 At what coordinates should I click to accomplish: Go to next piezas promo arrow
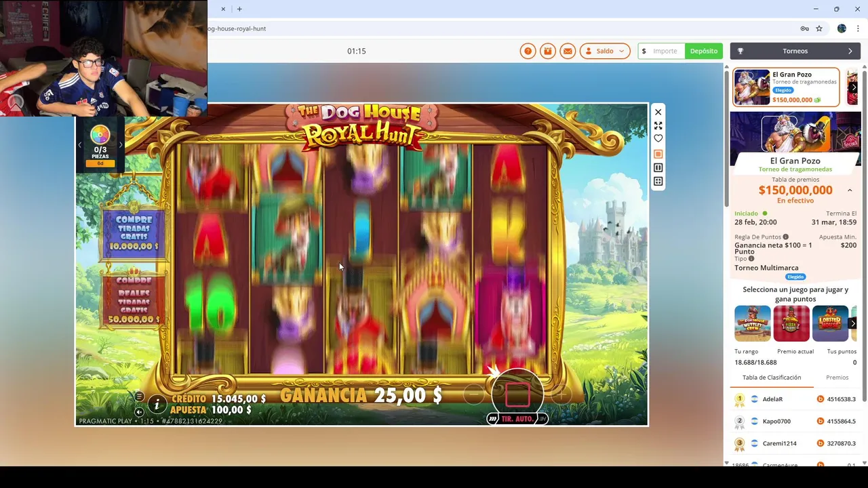coord(121,144)
